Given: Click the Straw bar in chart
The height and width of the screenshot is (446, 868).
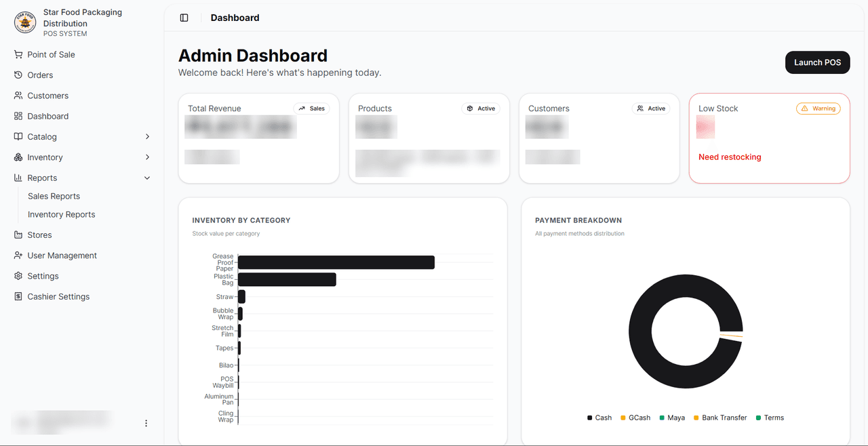Looking at the screenshot, I should [241, 297].
